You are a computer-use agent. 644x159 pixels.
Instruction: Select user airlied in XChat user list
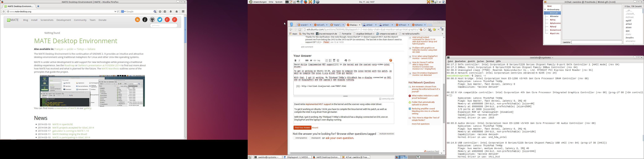629,24
